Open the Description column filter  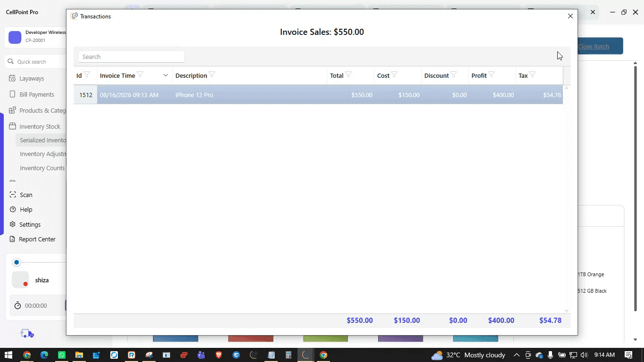212,74
